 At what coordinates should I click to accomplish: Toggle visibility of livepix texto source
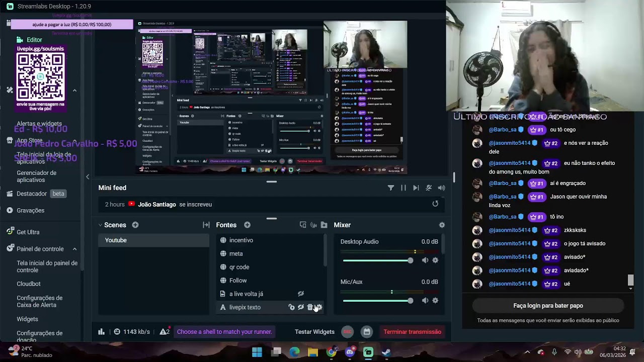pyautogui.click(x=301, y=307)
